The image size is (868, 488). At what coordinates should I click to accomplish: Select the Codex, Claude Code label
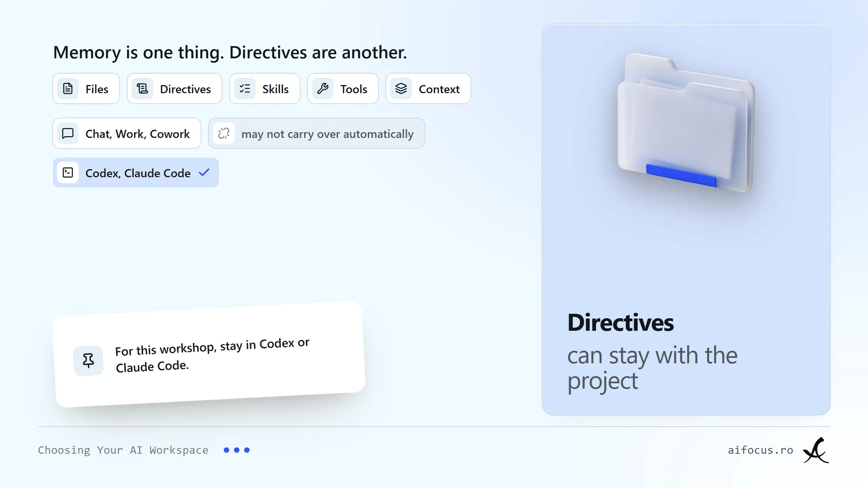click(138, 173)
